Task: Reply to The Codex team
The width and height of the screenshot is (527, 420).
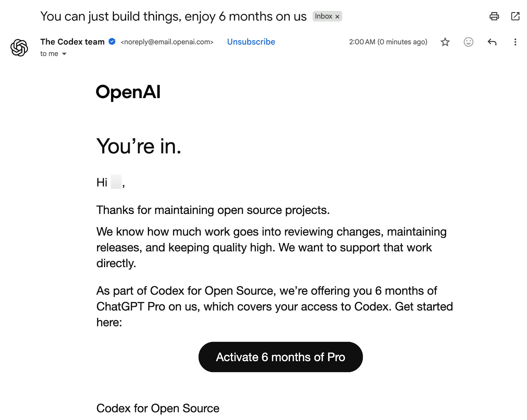Action: pyautogui.click(x=492, y=42)
